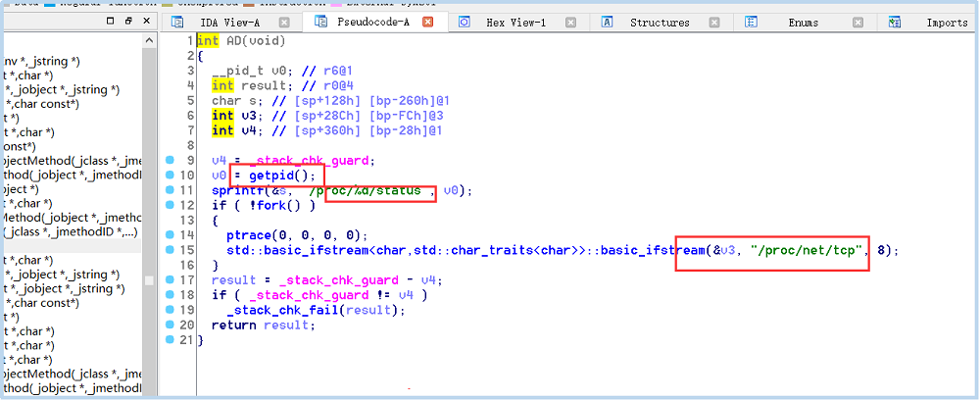The image size is (980, 401).
Task: Float the left functions panel
Action: tap(128, 21)
